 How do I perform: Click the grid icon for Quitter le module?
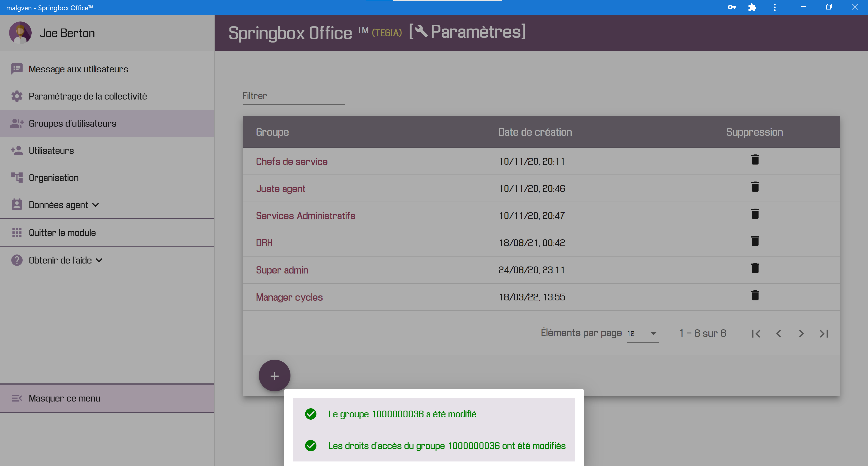pyautogui.click(x=17, y=232)
